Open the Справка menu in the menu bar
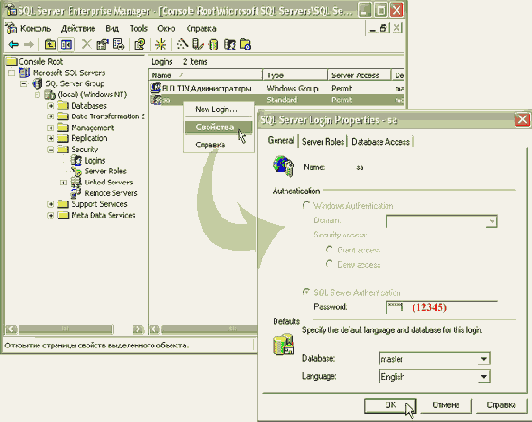 [x=202, y=28]
